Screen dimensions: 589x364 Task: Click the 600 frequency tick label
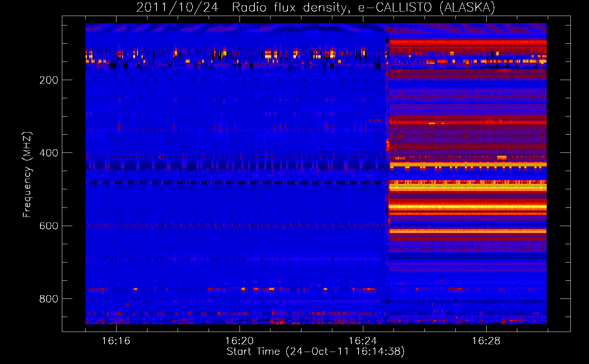tap(49, 226)
